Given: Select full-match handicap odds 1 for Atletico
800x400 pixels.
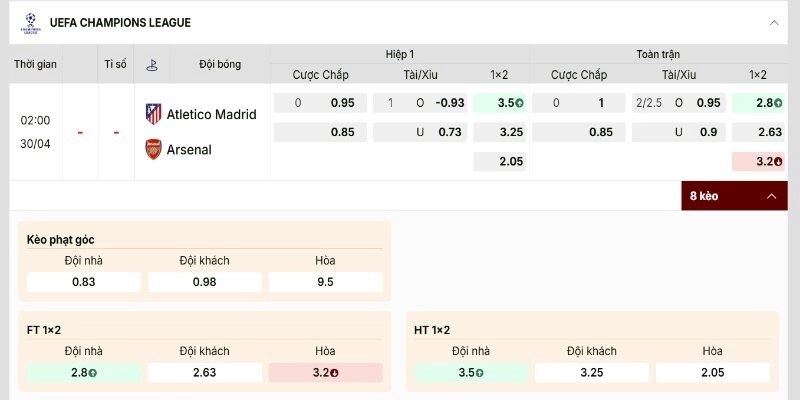Looking at the screenshot, I should (579, 103).
